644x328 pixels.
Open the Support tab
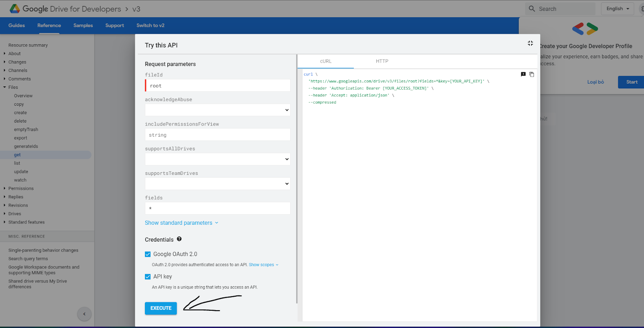(x=115, y=25)
